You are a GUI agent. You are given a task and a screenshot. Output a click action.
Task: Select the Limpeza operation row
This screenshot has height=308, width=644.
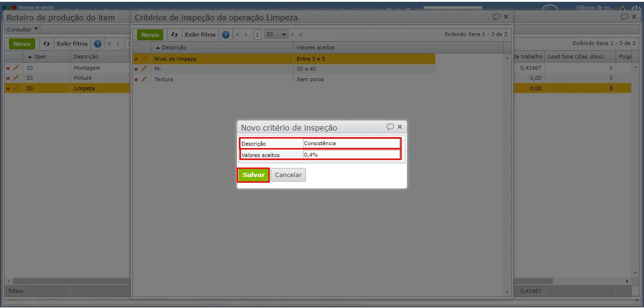pyautogui.click(x=67, y=88)
